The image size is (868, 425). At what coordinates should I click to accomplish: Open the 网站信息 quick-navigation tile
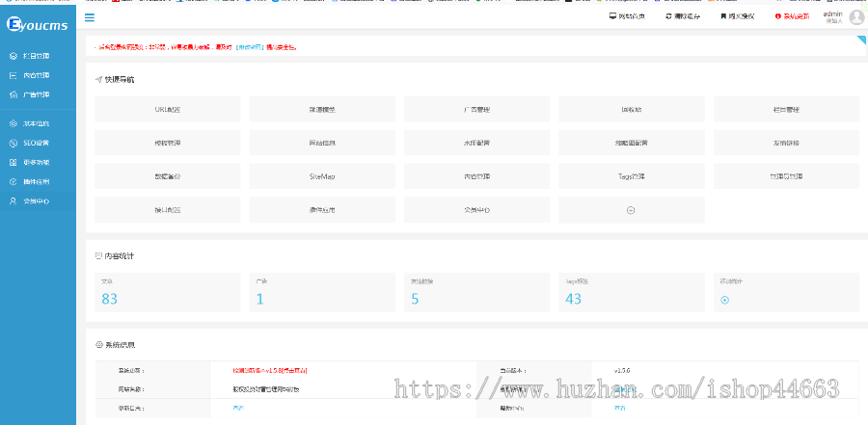pyautogui.click(x=322, y=143)
